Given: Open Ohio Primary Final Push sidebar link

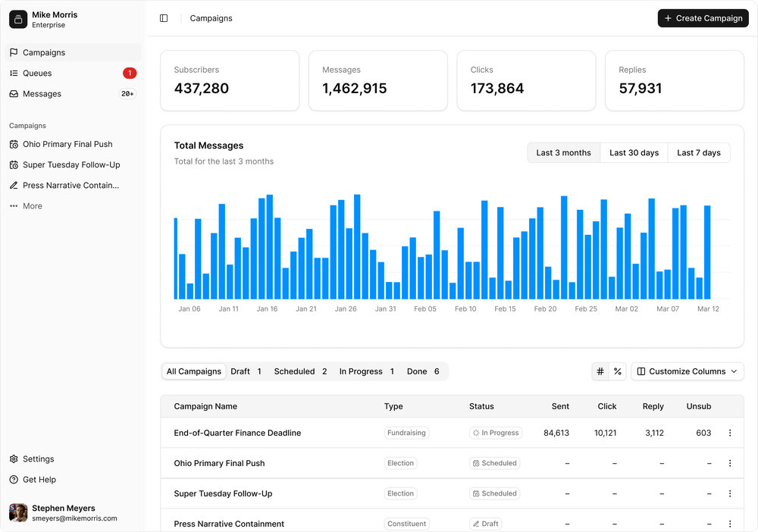Looking at the screenshot, I should (73, 144).
